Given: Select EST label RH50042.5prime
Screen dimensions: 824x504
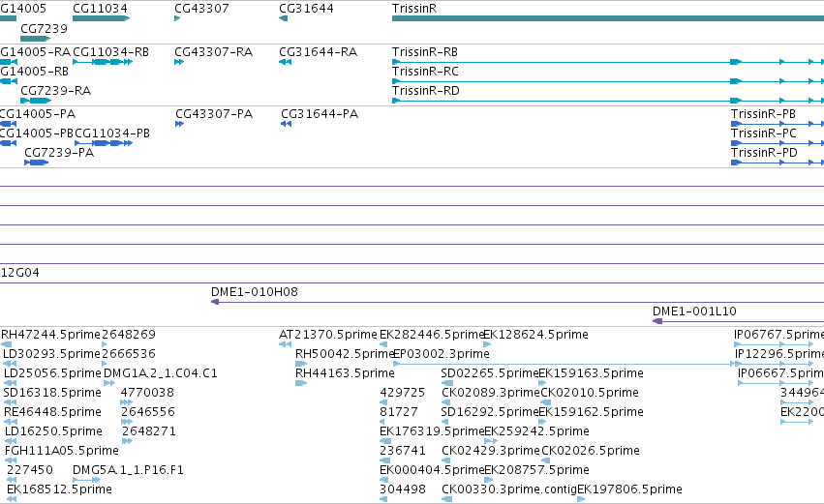Looking at the screenshot, I should pyautogui.click(x=345, y=354).
